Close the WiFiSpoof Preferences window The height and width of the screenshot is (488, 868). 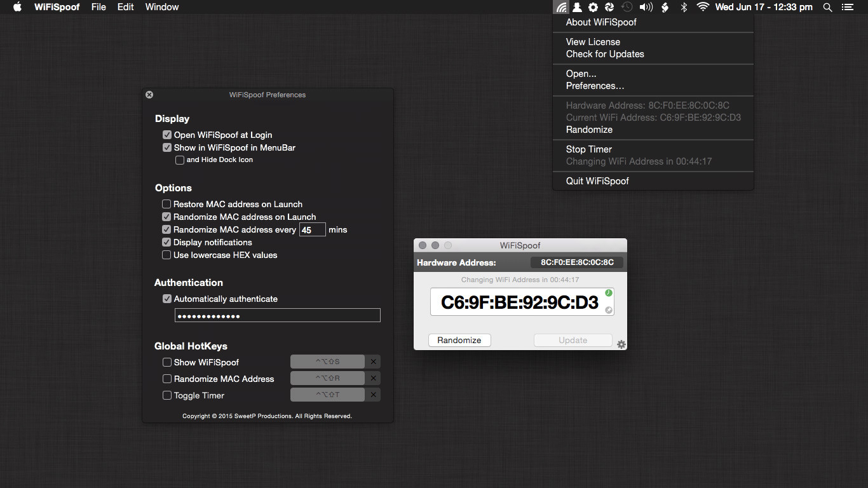coord(149,95)
